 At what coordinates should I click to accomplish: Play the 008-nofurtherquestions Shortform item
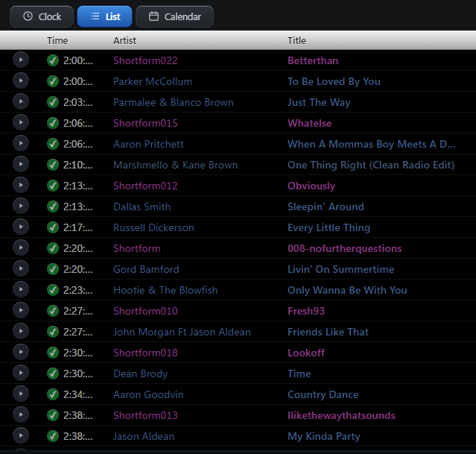tap(21, 248)
